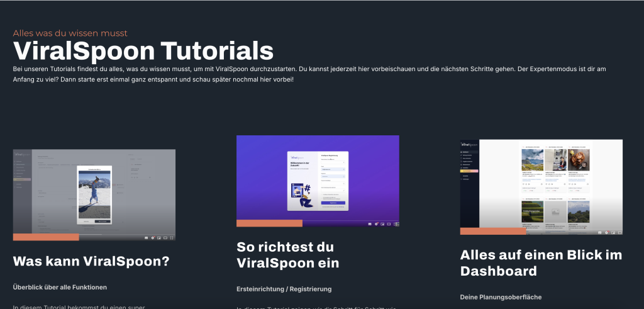The image size is (644, 309).
Task: Click 'Alles was du wissen musst' tagline
Action: pos(70,33)
